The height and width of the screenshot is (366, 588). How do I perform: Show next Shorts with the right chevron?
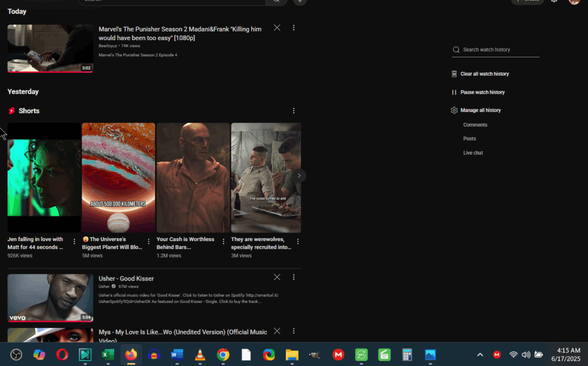point(299,176)
